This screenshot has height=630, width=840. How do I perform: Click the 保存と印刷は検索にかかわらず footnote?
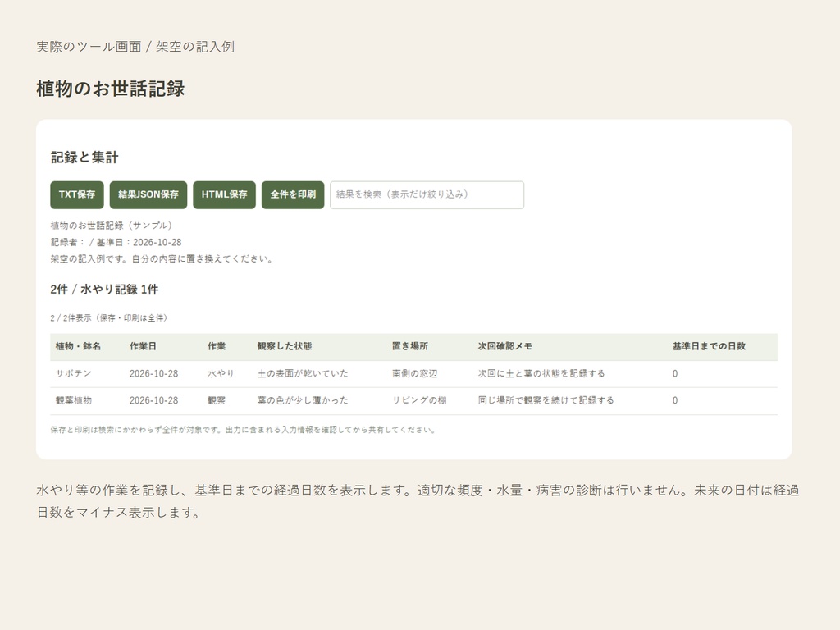[243, 430]
